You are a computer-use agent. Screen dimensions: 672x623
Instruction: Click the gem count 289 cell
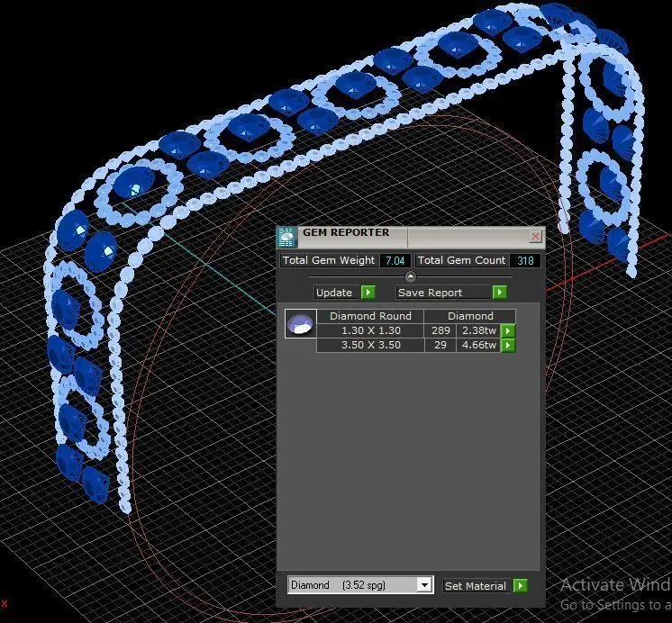point(440,330)
